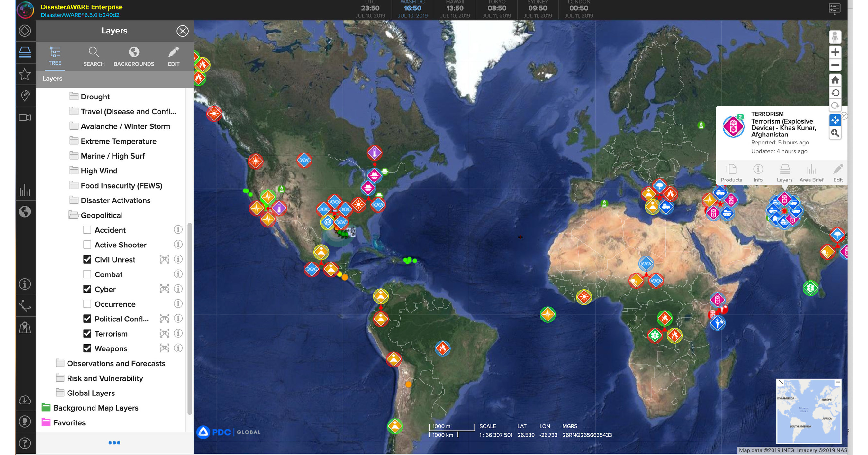The height and width of the screenshot is (455, 868).
Task: Click the zoom-in plus button on the map
Action: click(835, 52)
